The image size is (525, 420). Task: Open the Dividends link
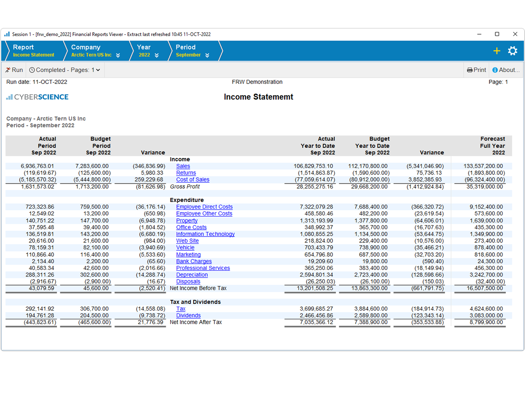188,315
